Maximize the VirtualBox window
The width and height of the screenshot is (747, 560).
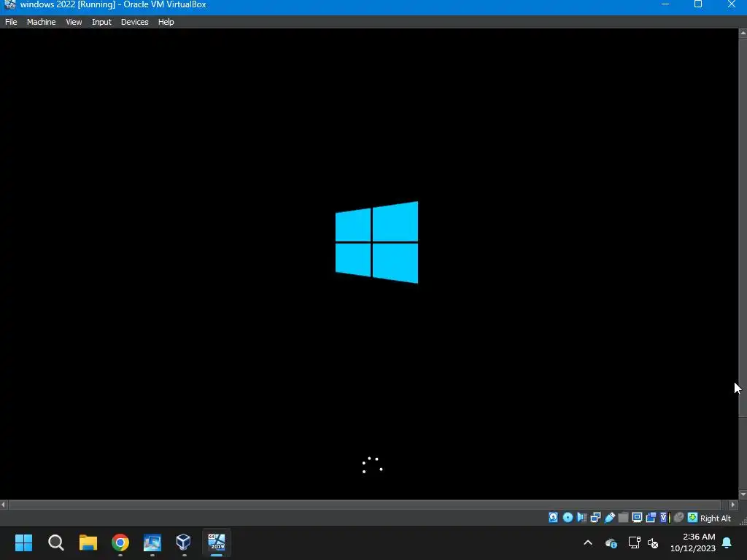pyautogui.click(x=698, y=5)
